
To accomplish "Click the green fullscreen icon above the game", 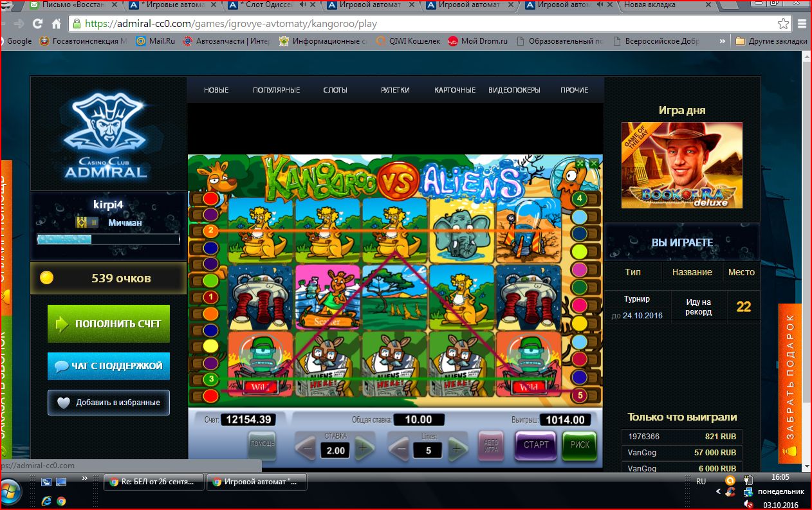I will (580, 163).
